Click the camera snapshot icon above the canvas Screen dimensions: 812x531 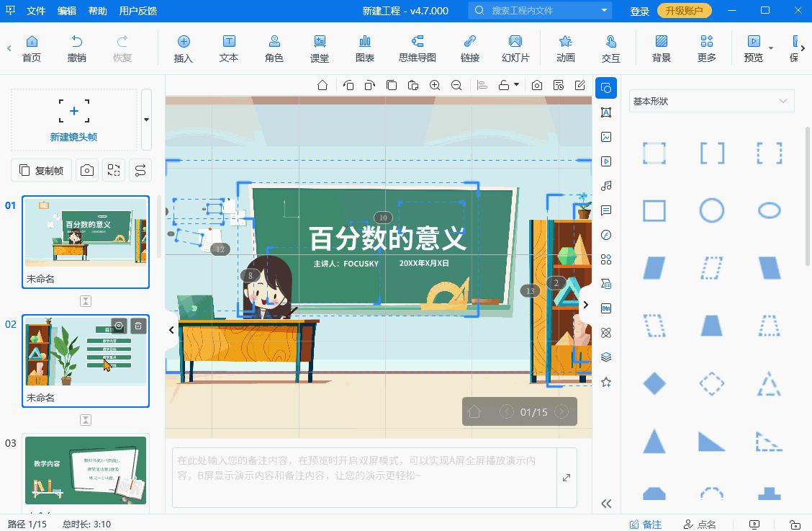(x=536, y=85)
